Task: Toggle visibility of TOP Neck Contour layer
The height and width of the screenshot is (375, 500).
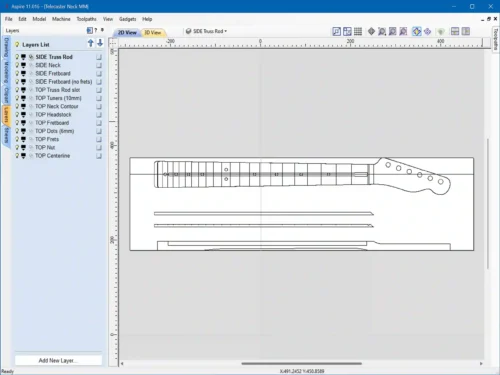Action: tap(17, 106)
